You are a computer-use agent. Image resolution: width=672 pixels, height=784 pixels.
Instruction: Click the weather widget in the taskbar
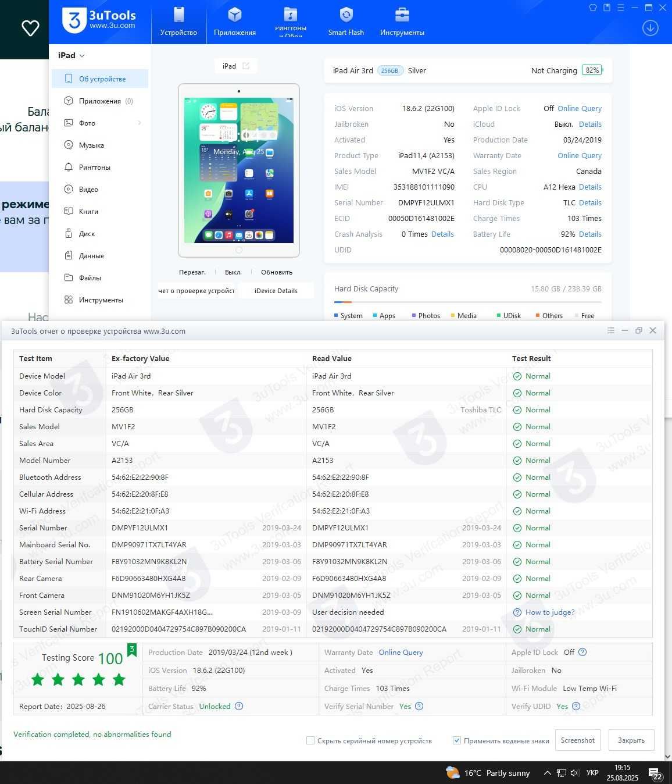(488, 772)
